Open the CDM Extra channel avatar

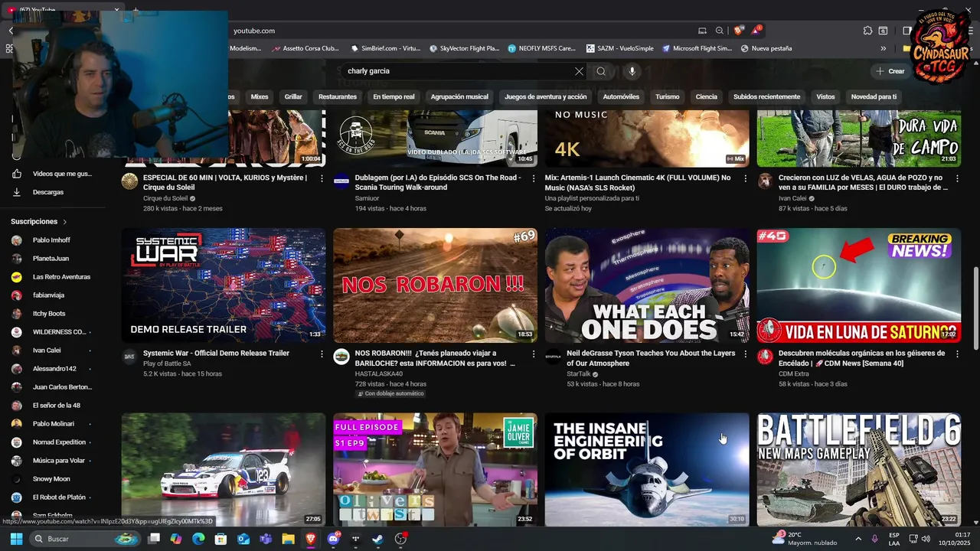coord(765,356)
